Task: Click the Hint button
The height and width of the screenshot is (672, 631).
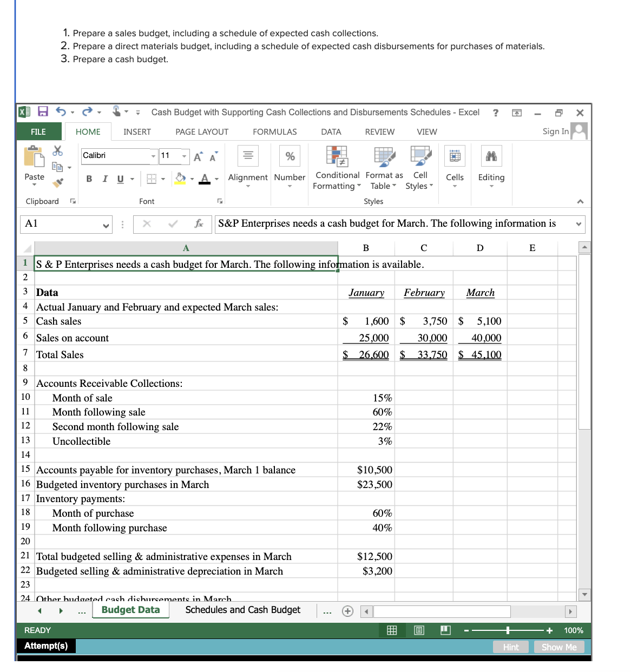Action: coord(511,647)
